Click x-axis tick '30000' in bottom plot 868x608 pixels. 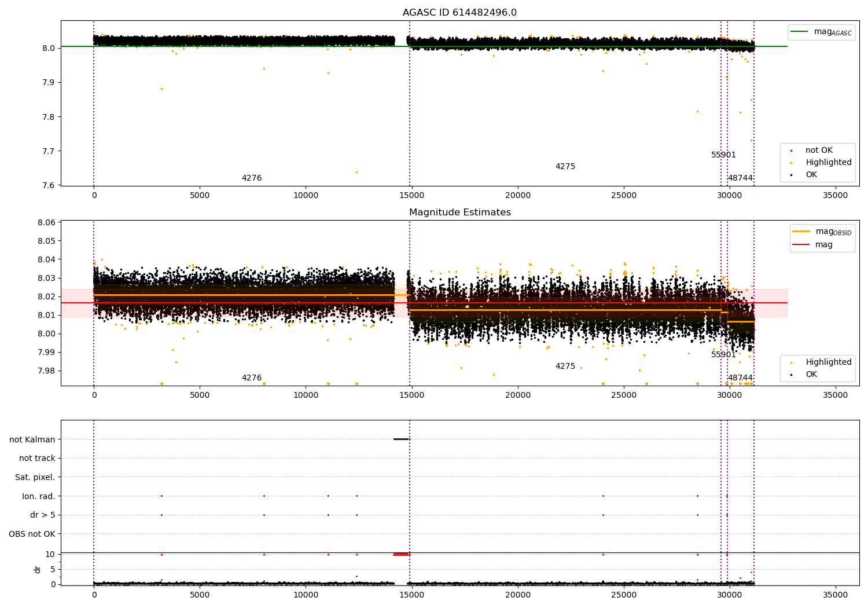[730, 595]
